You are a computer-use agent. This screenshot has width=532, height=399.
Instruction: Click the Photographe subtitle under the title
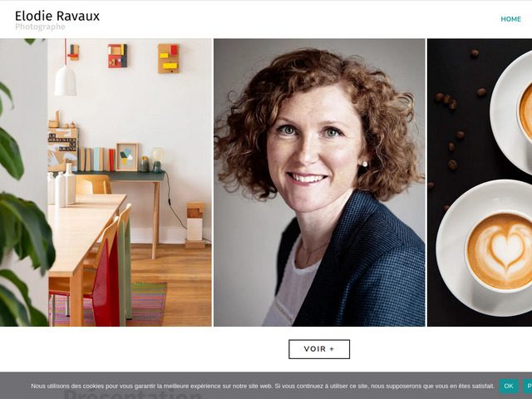click(40, 27)
